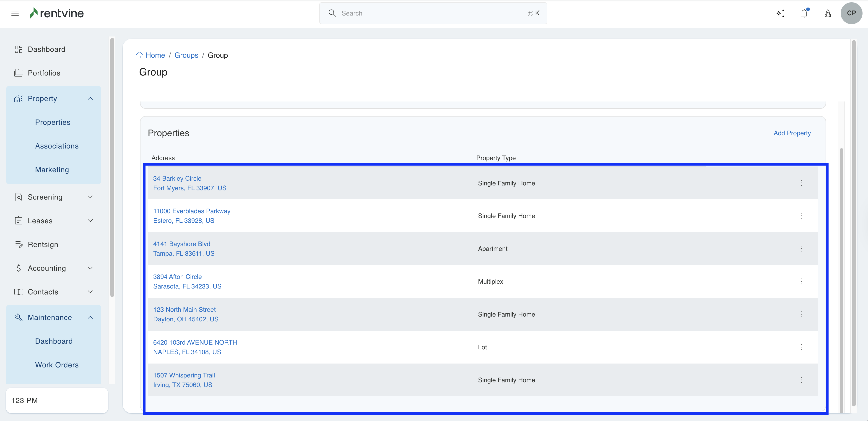Click the AI sparkle icon in header
The height and width of the screenshot is (421, 868).
tap(780, 13)
